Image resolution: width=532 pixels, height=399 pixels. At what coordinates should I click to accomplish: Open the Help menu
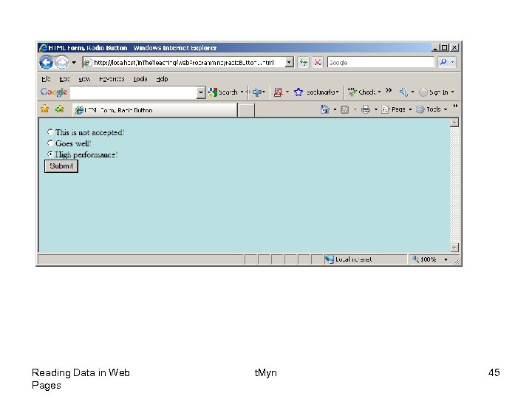[162, 79]
